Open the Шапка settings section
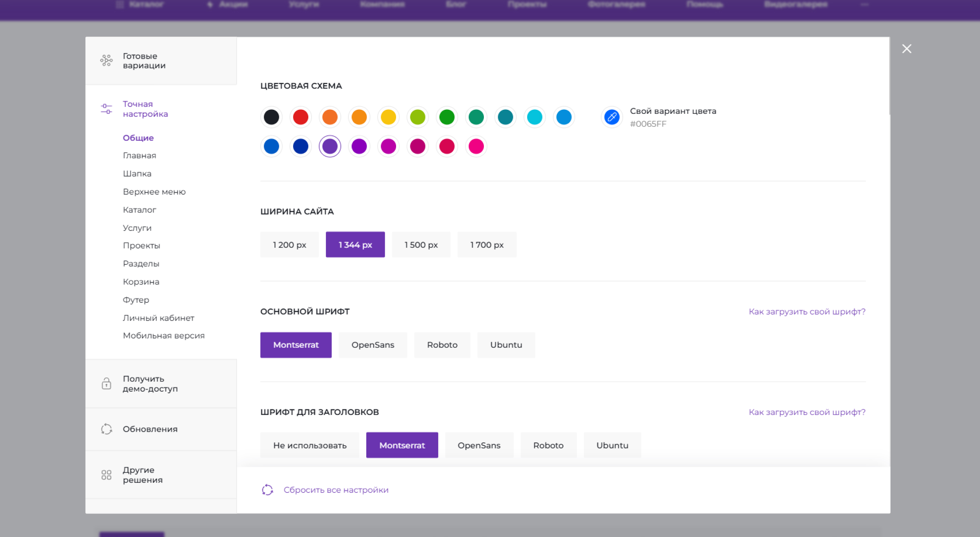 (x=137, y=174)
